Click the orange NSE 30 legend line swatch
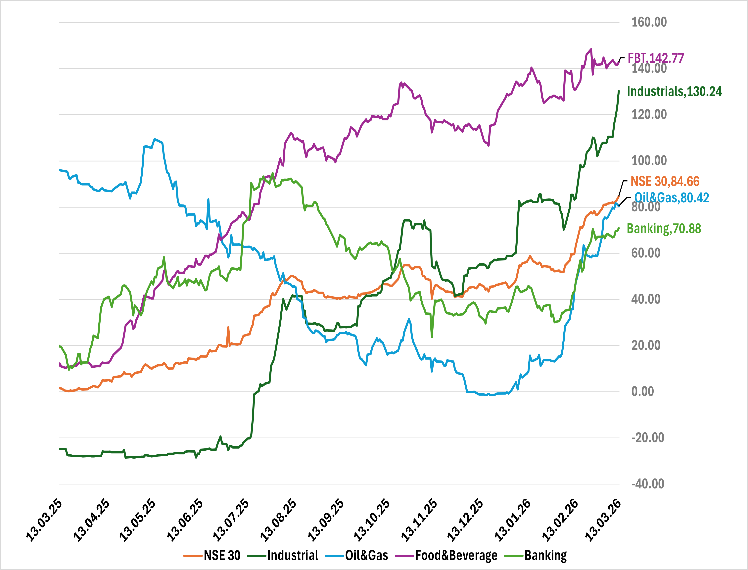 click(x=192, y=555)
